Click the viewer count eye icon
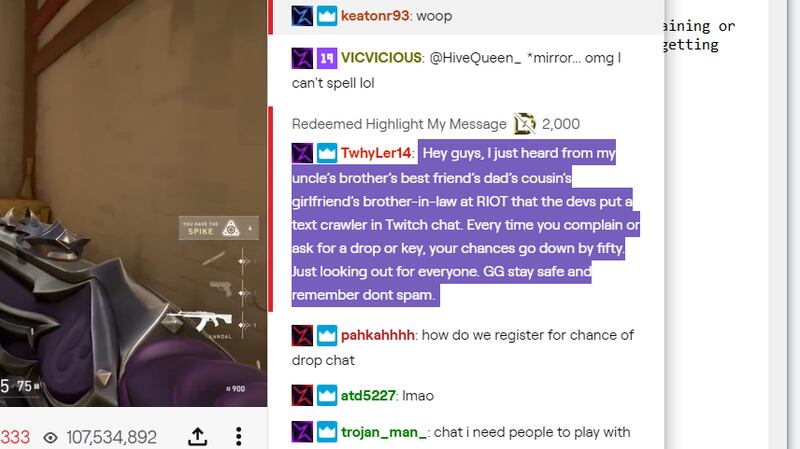Screen dimensions: 800x449 pyautogui.click(x=51, y=437)
